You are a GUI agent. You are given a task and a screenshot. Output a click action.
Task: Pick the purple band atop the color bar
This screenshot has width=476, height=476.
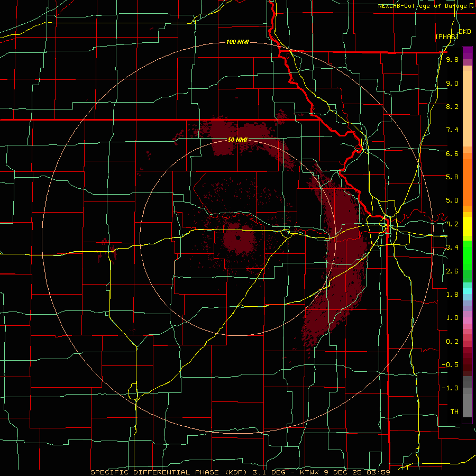coord(467,53)
